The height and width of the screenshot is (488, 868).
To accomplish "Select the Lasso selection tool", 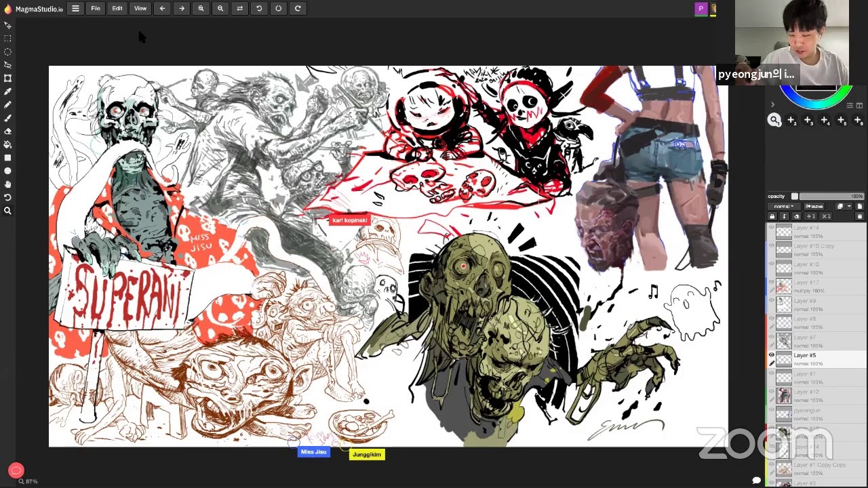I will pyautogui.click(x=7, y=65).
